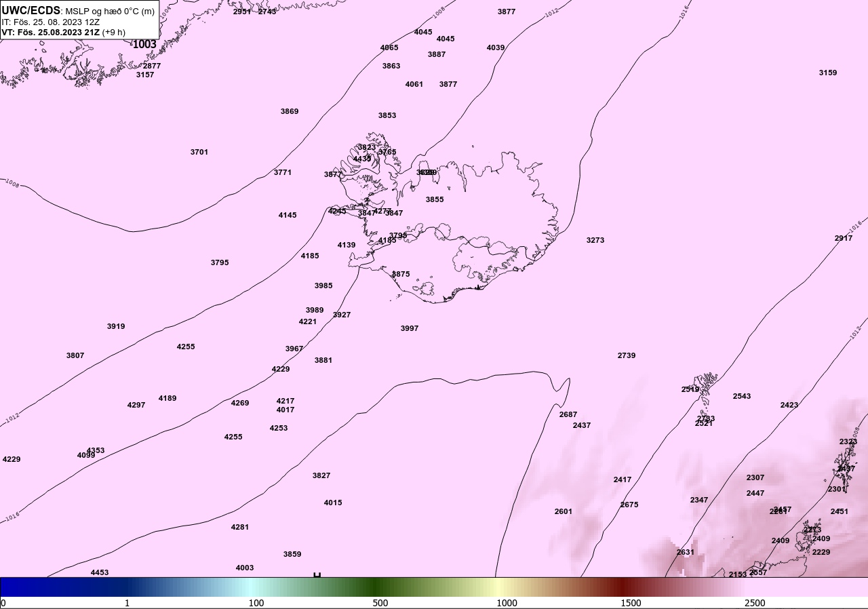The width and height of the screenshot is (868, 609).
Task: Click the 4189 height value
Action: [x=167, y=398]
